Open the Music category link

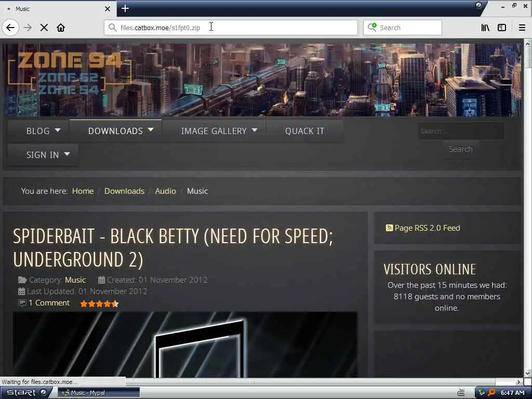[75, 280]
